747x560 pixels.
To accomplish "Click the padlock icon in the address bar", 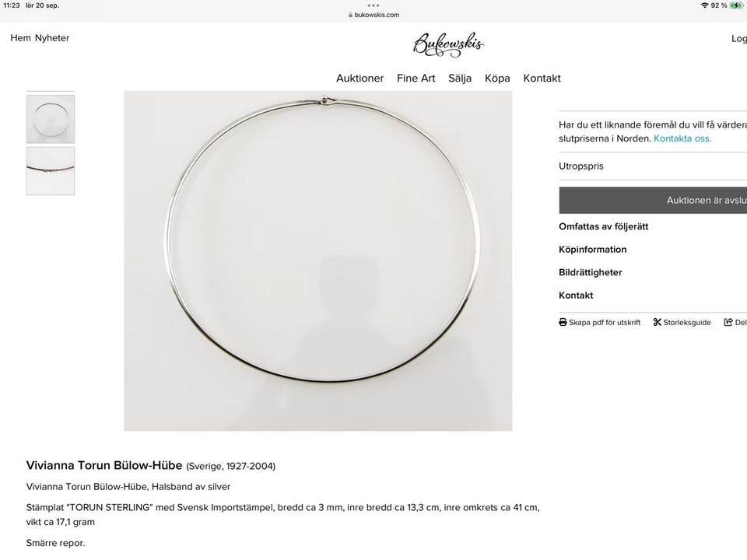I will point(349,14).
